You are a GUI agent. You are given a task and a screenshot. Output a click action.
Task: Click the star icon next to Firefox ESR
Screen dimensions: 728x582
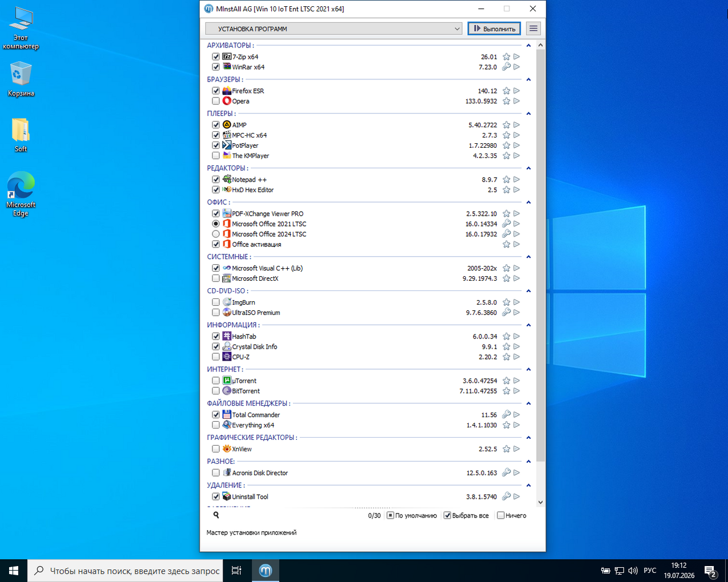pyautogui.click(x=506, y=91)
